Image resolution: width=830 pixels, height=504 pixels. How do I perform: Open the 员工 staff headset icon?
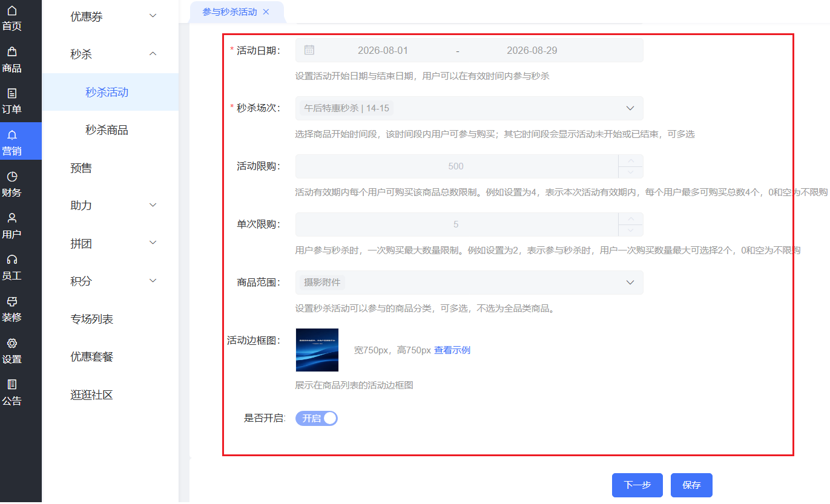(x=12, y=260)
